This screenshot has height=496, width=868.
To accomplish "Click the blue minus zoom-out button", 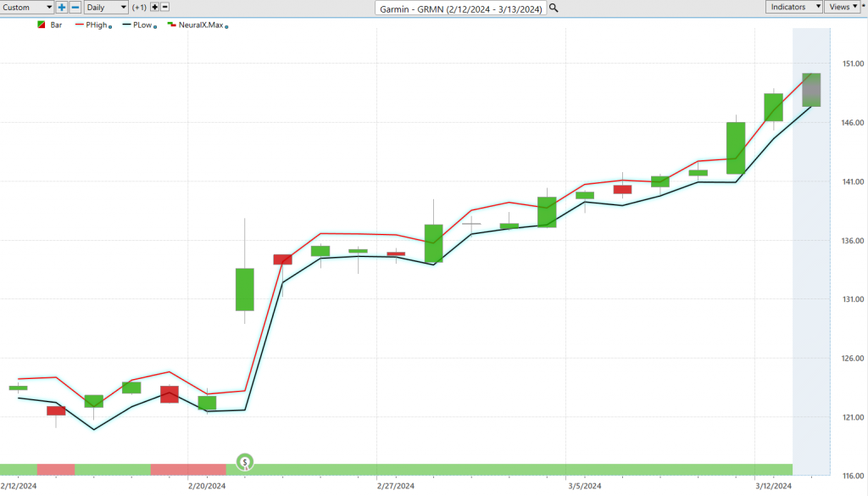I will point(75,7).
